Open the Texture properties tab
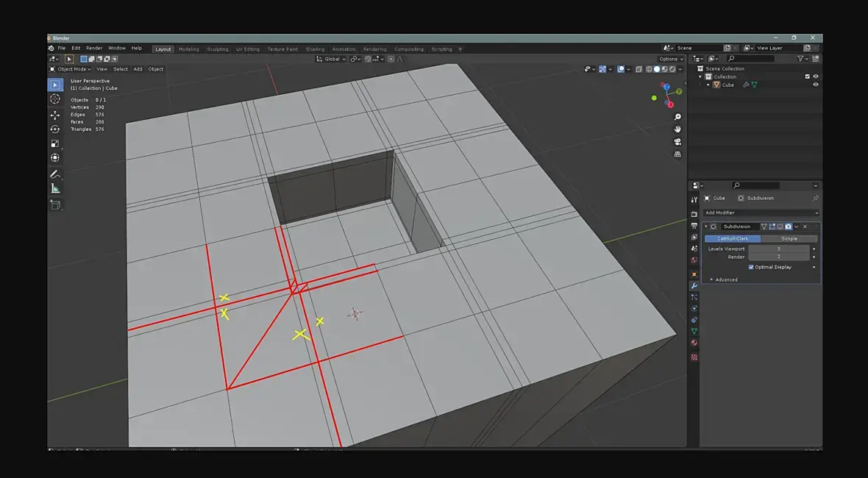868x478 pixels. (694, 357)
